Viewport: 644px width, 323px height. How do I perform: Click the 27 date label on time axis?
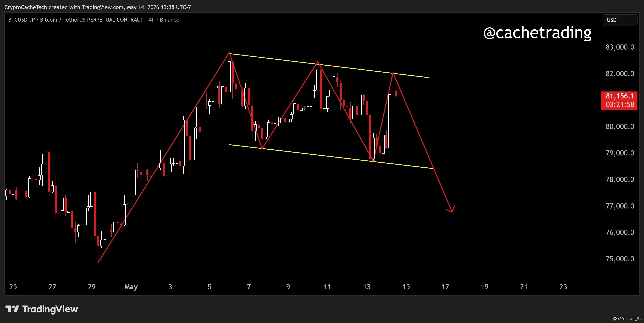coord(52,287)
